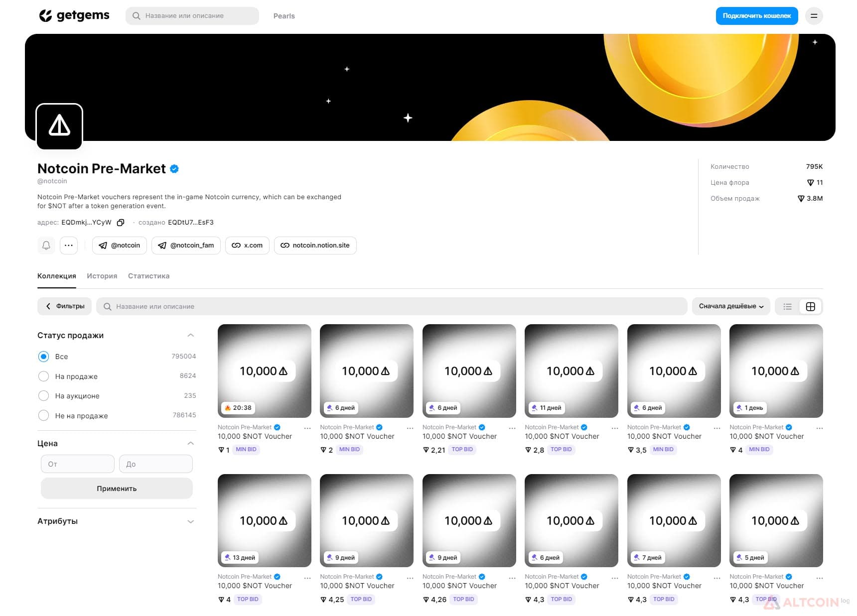The image size is (857, 616).
Task: Switch to list view layout icon
Action: point(787,307)
